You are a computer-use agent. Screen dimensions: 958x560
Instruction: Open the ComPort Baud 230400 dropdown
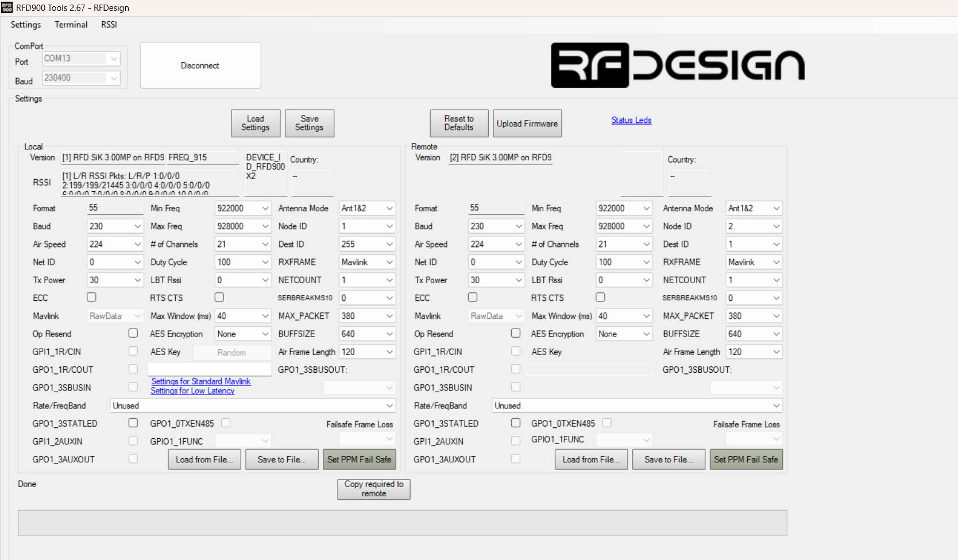(81, 78)
